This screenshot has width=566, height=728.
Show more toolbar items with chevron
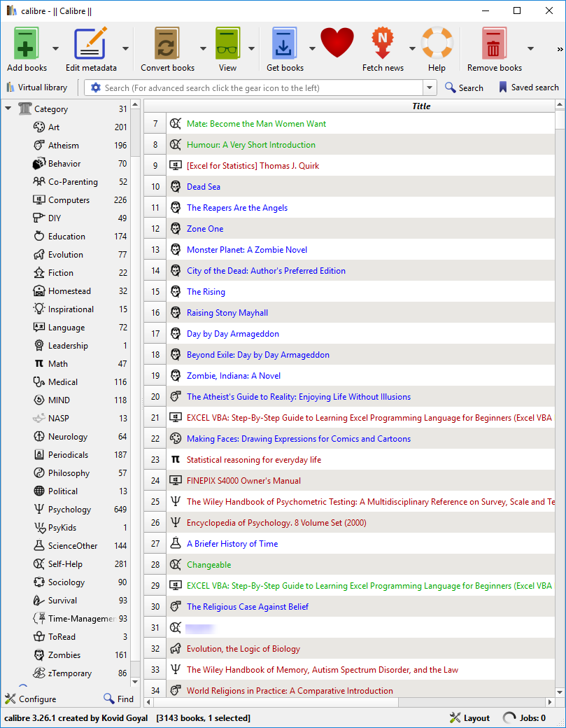point(560,49)
